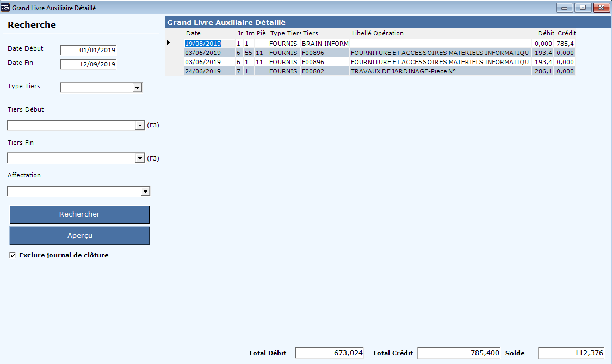This screenshot has height=364, width=612.
Task: Click the Total Débit value field
Action: [x=330, y=353]
